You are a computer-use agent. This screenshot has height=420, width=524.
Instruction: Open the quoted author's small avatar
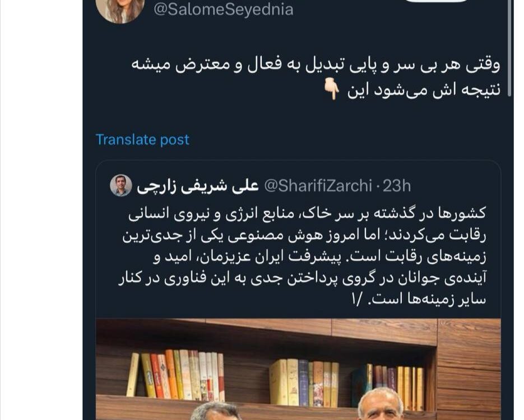[120, 185]
